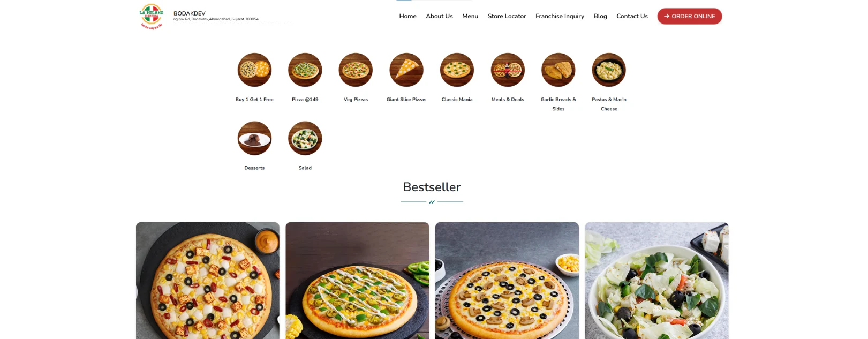Open the Store Locator page
868x339 pixels.
pyautogui.click(x=507, y=16)
